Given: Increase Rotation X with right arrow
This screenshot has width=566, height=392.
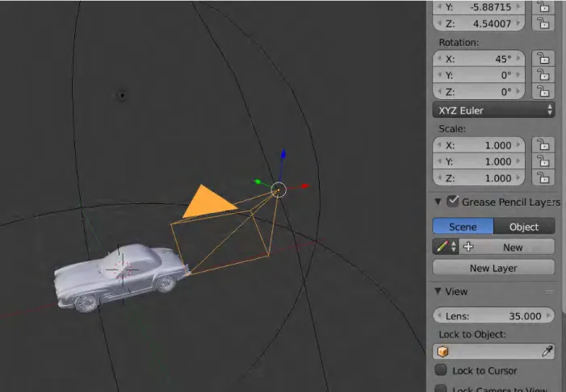Looking at the screenshot, I should point(518,58).
